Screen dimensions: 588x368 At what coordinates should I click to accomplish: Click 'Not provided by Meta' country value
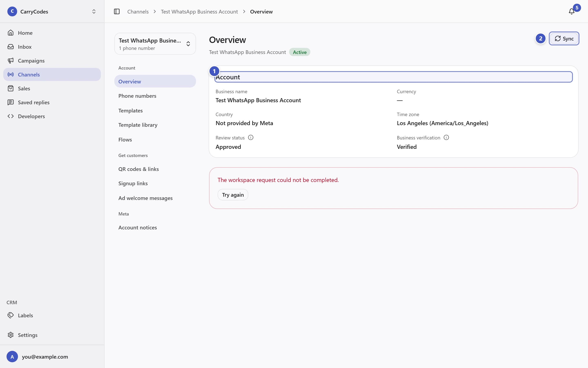coord(244,123)
